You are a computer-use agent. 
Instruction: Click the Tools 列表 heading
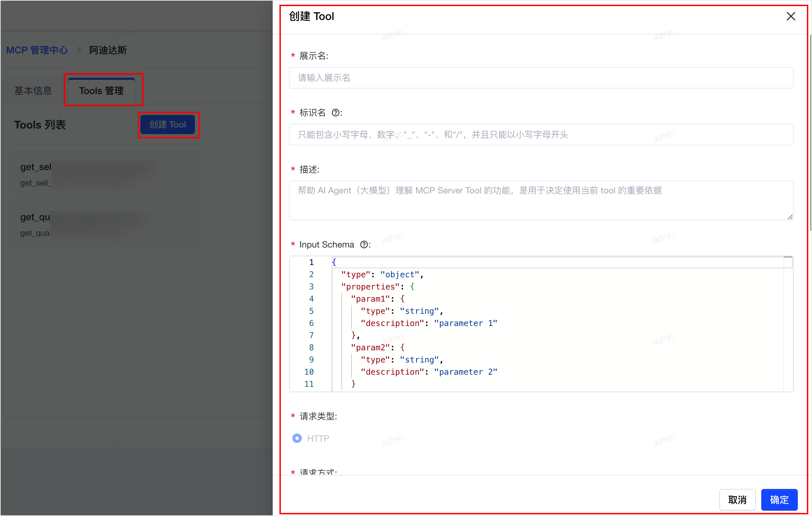pyautogui.click(x=40, y=124)
